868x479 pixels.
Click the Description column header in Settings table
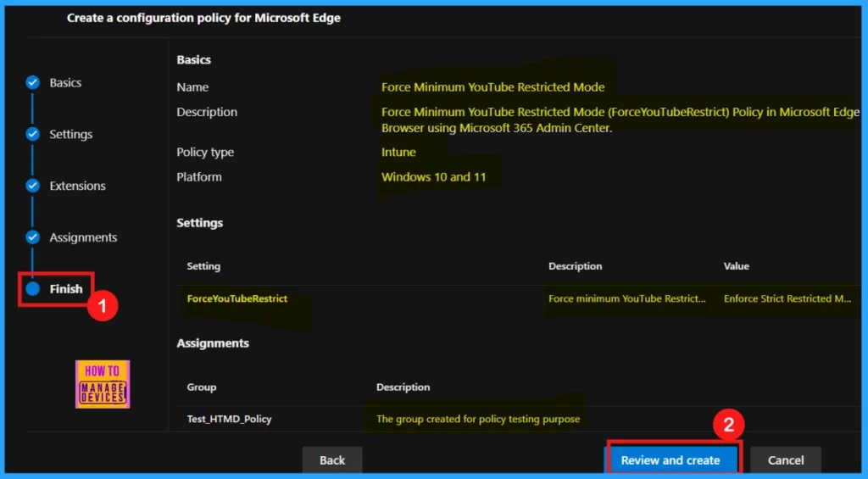[x=576, y=266]
